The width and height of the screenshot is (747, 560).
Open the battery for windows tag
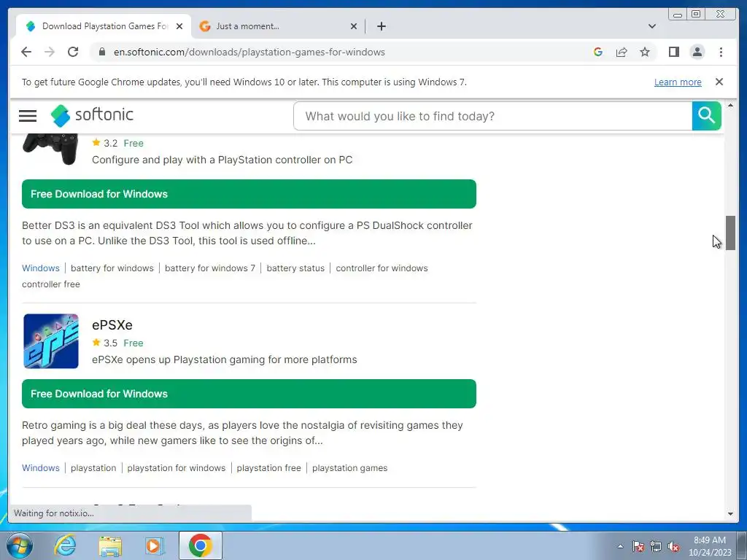(112, 268)
